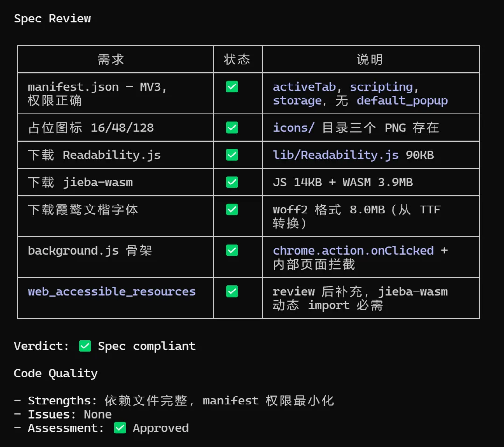Click the web_accessible_resources link
This screenshot has width=504, height=447.
[112, 291]
